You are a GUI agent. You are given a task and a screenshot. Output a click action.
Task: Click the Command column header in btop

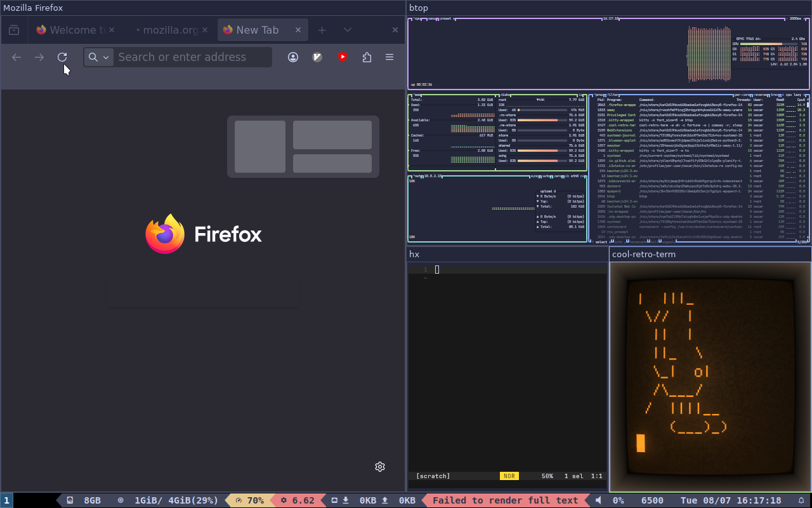pyautogui.click(x=647, y=100)
